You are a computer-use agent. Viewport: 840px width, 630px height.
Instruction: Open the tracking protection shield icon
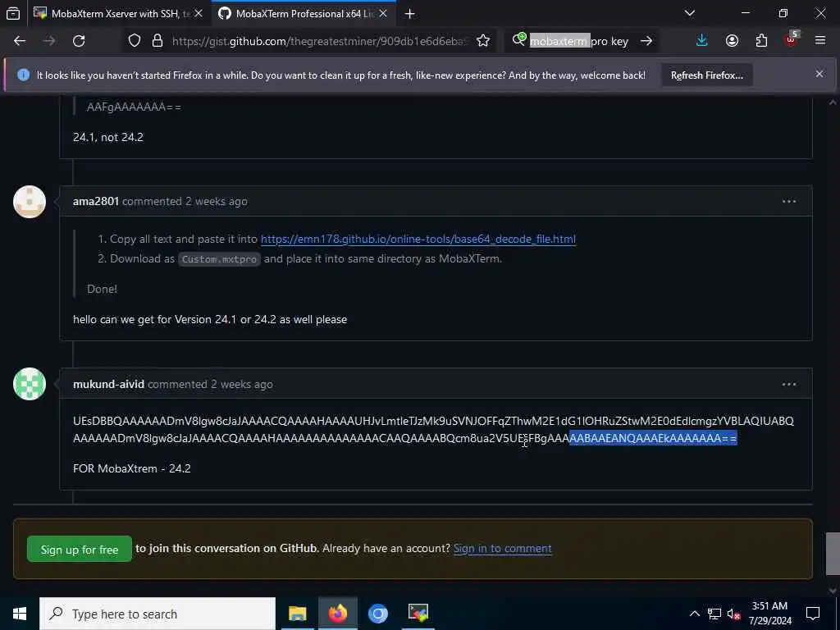[x=135, y=41]
